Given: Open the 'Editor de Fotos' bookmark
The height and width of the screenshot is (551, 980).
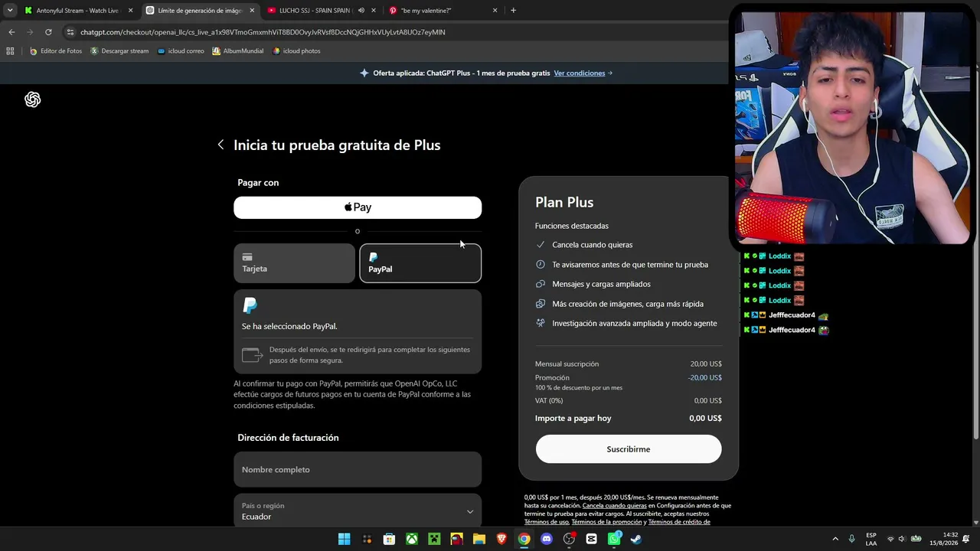Looking at the screenshot, I should (x=56, y=51).
